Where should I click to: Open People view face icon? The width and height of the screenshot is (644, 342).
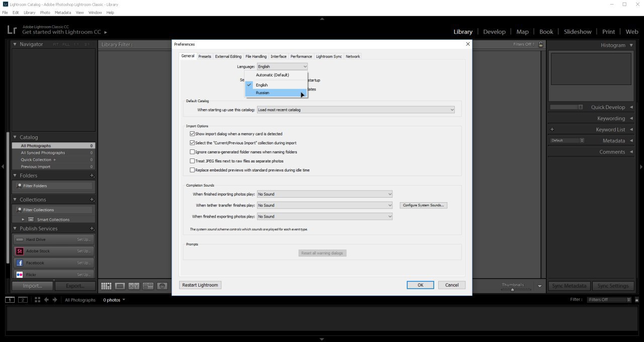click(x=162, y=286)
